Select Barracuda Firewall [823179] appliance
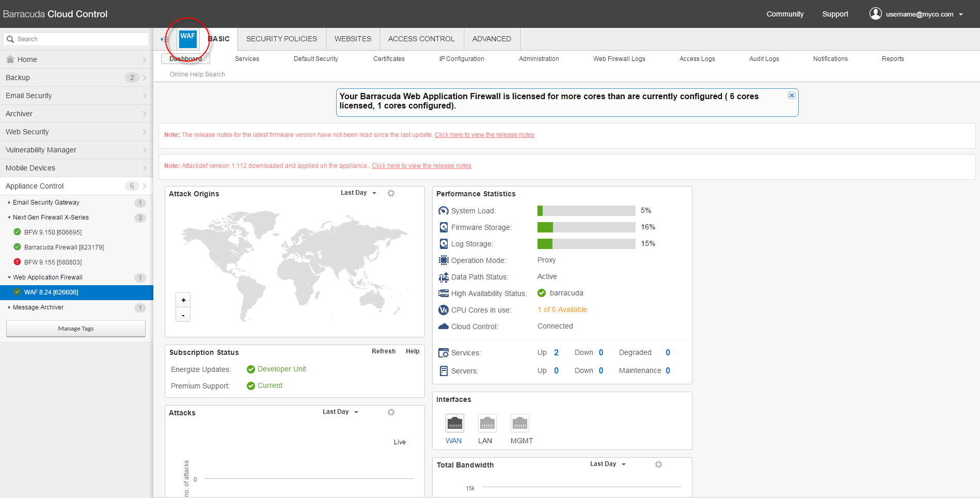Image resolution: width=980 pixels, height=498 pixels. pyautogui.click(x=64, y=247)
